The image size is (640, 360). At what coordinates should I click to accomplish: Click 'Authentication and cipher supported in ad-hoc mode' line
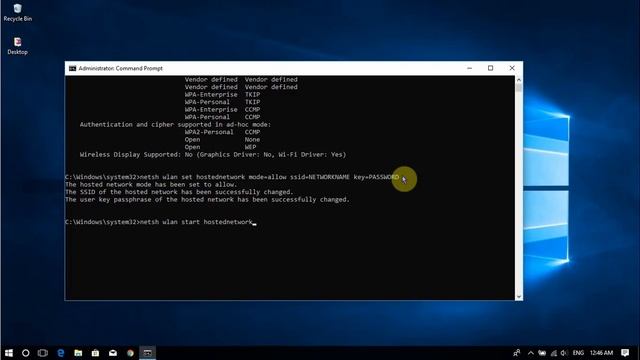(176, 124)
